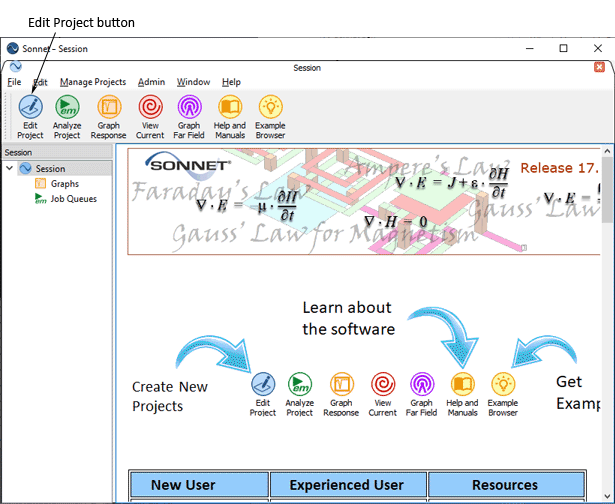
Task: Click the scroll down arrow
Action: (607, 496)
